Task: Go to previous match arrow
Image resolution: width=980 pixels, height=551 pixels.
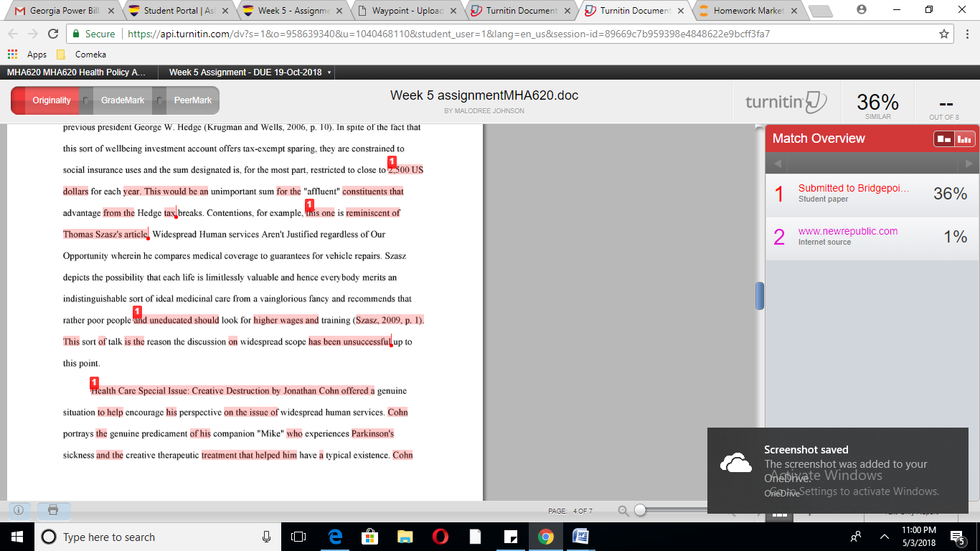Action: [x=777, y=164]
